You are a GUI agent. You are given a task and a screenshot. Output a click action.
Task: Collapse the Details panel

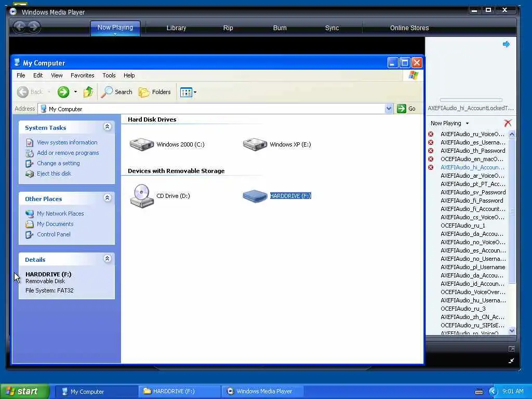[107, 259]
